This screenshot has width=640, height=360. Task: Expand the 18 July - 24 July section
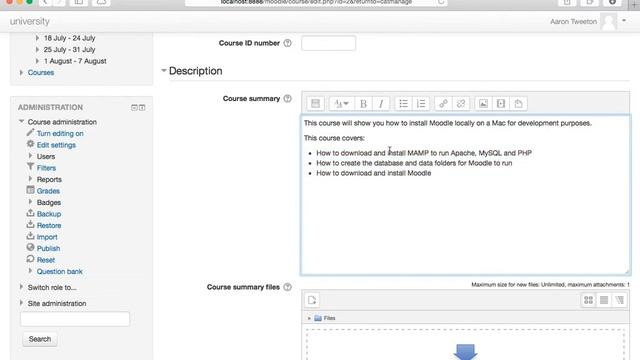point(37,38)
